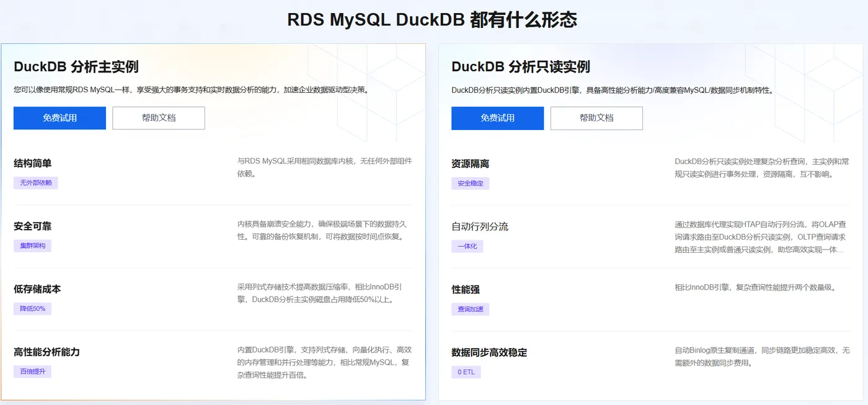Open 帮助文档 for DuckDB 分析主实例
The width and height of the screenshot is (868, 405).
pos(159,118)
